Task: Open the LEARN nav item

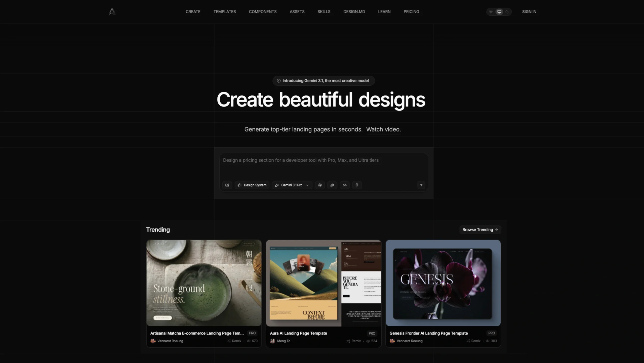Action: [384, 12]
